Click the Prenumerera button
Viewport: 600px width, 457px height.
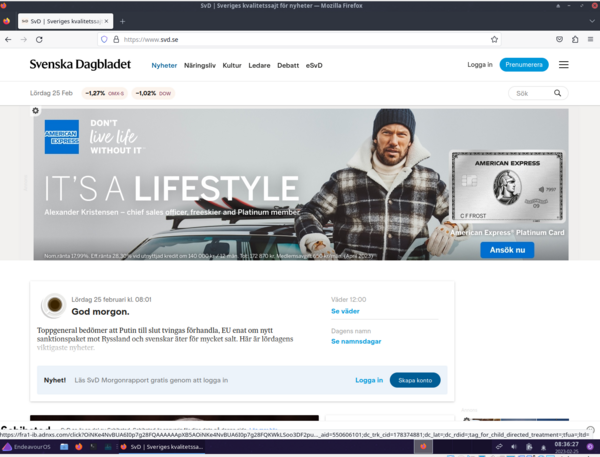[524, 65]
